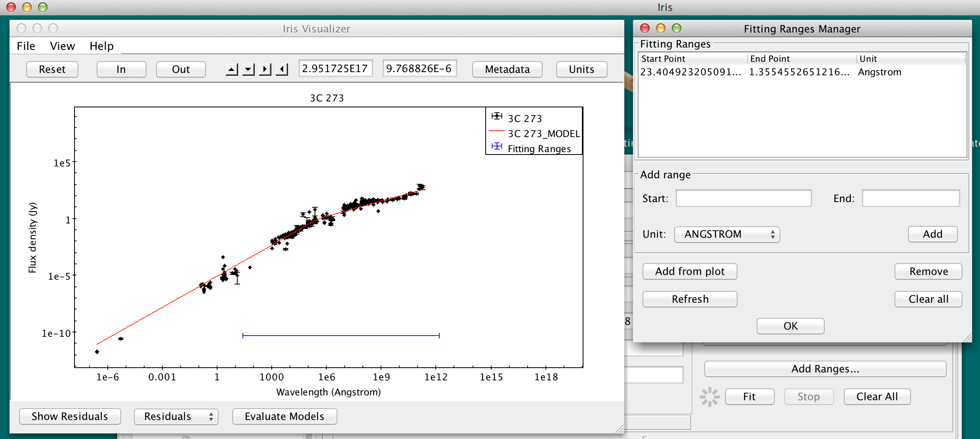The image size is (980, 439).
Task: Open the File menu
Action: coord(26,46)
